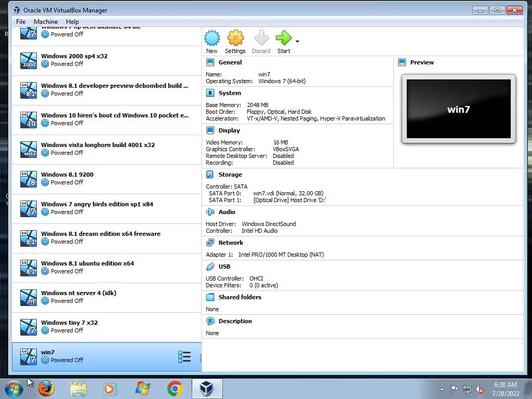Click the Description section icon
The image size is (532, 399).
210,321
